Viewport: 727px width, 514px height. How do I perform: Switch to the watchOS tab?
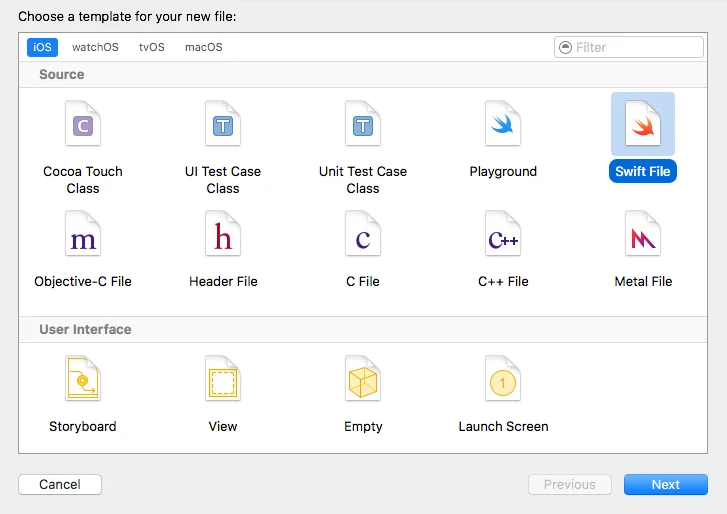pos(95,47)
